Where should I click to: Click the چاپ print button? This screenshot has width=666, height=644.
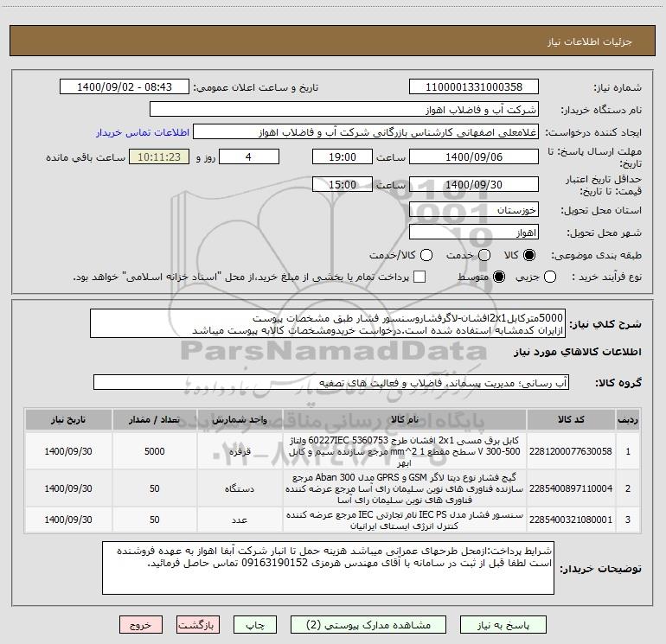[x=255, y=625]
